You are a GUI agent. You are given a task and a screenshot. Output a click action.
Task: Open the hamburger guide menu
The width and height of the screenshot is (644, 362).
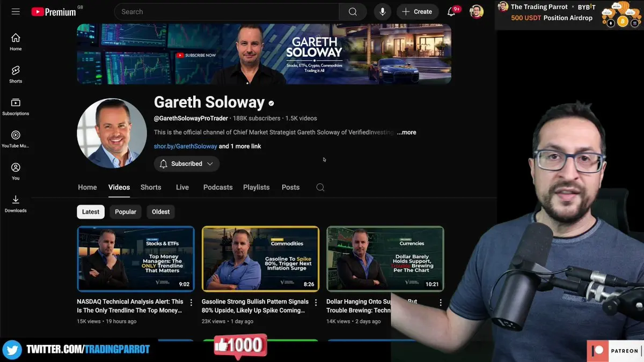click(x=16, y=11)
